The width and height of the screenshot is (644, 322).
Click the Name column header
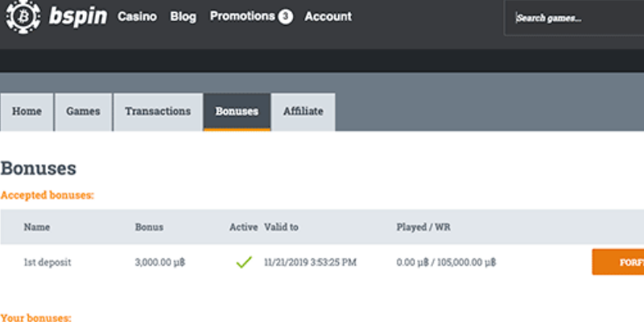coord(37,227)
